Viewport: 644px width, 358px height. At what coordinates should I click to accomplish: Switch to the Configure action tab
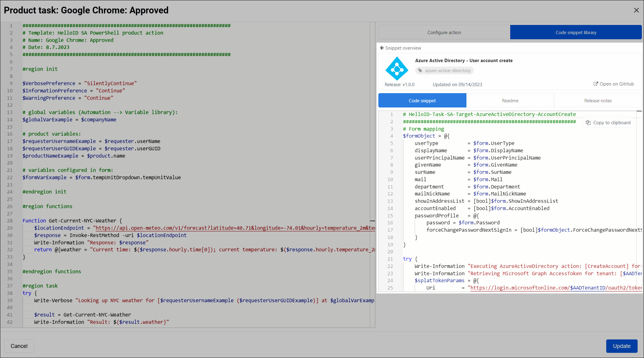click(444, 32)
